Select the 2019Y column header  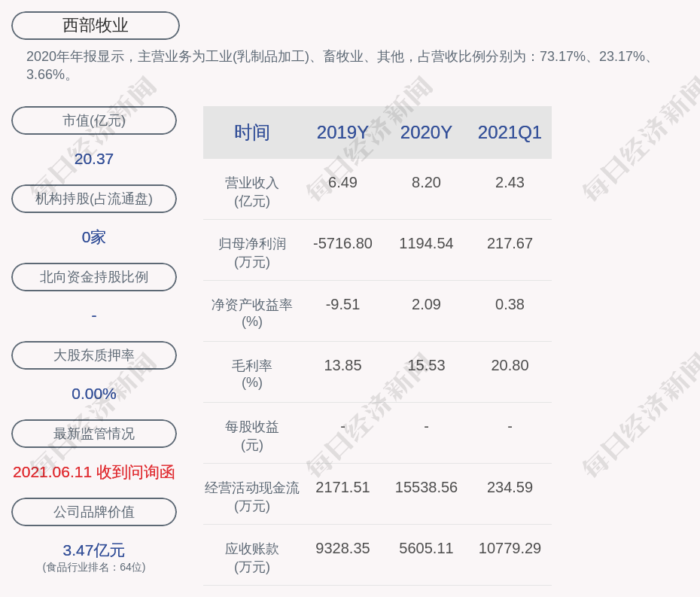342,132
